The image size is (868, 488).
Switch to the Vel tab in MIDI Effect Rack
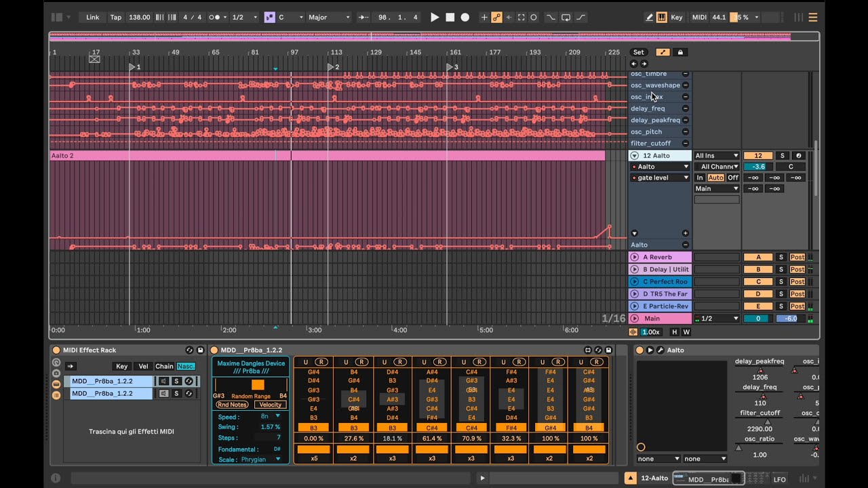tap(143, 367)
